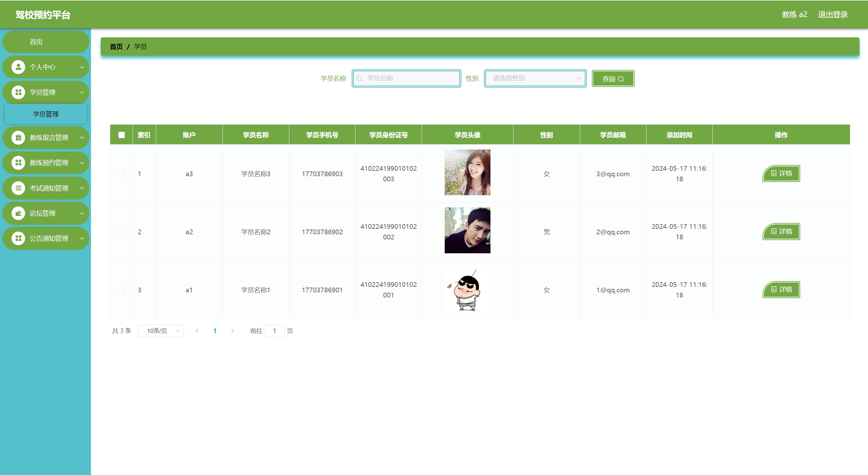The width and height of the screenshot is (868, 475).
Task: Click the 学员管理 grid icon in sidebar
Action: 18,92
